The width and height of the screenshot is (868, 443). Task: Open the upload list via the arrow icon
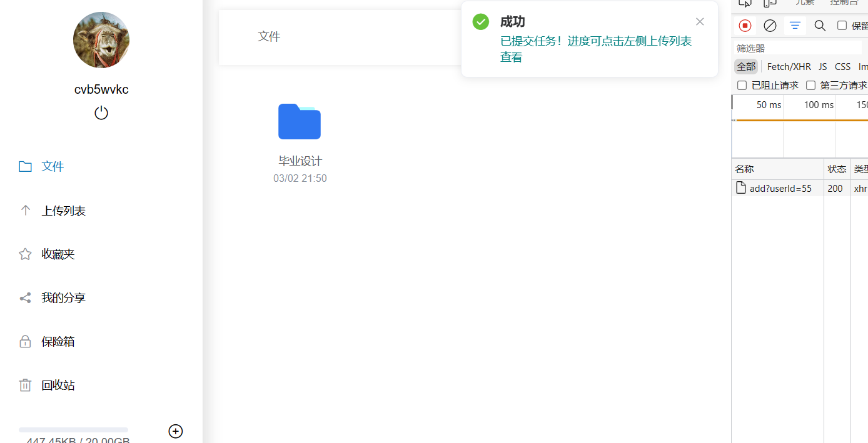point(25,211)
